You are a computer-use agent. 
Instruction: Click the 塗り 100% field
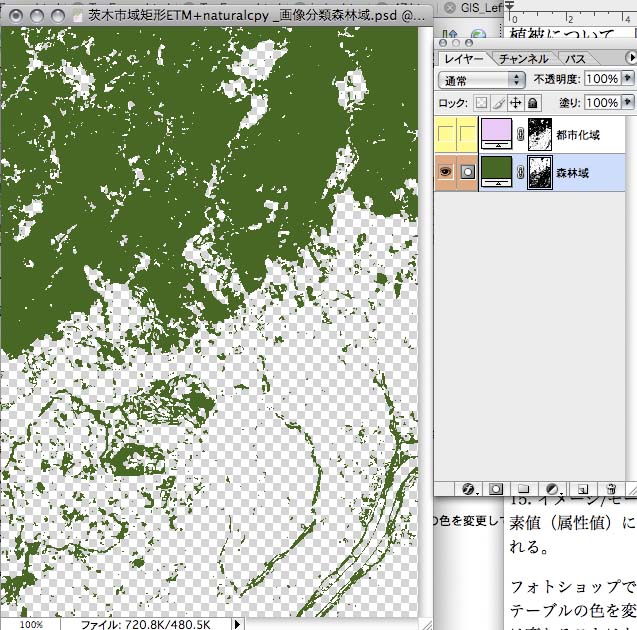[x=603, y=102]
